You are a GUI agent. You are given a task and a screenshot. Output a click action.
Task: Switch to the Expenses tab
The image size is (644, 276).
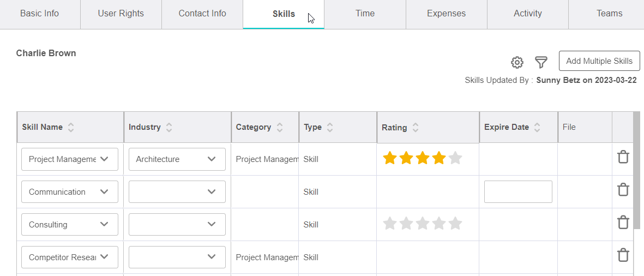tap(447, 14)
